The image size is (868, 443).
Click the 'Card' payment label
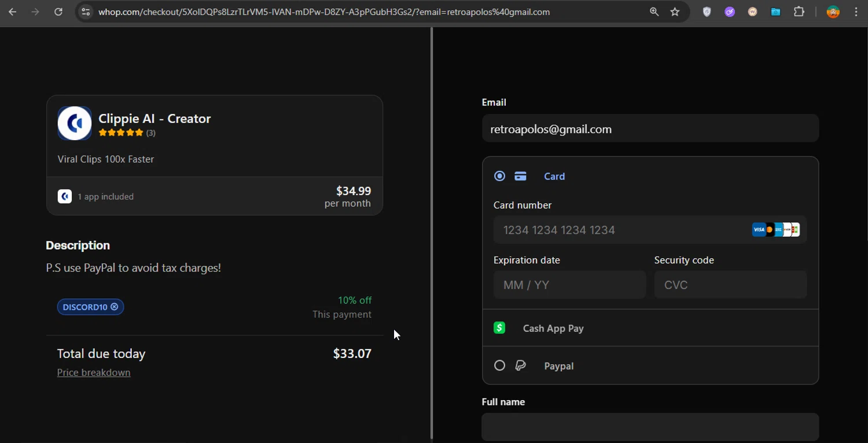pyautogui.click(x=554, y=177)
